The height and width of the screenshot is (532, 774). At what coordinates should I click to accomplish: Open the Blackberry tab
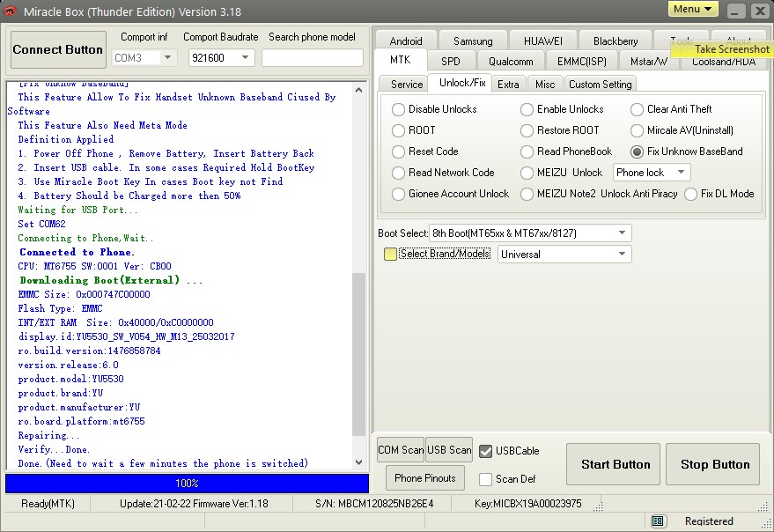pos(616,41)
